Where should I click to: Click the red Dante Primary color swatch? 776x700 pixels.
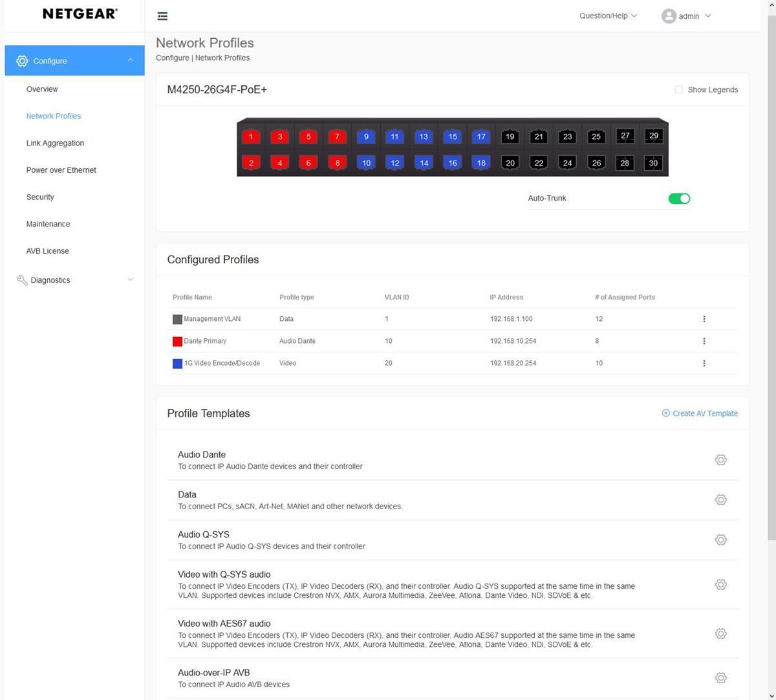pos(177,341)
